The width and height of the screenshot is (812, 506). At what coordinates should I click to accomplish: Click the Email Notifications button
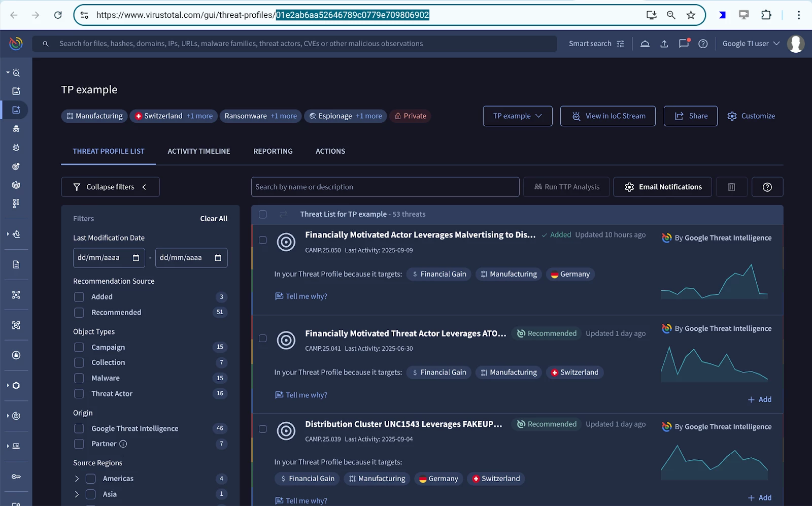click(x=662, y=187)
